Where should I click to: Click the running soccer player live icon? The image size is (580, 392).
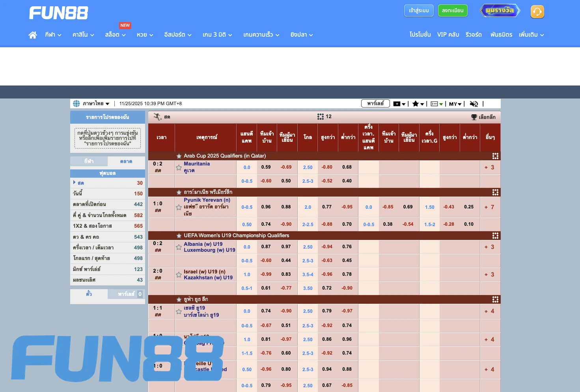coord(156,117)
